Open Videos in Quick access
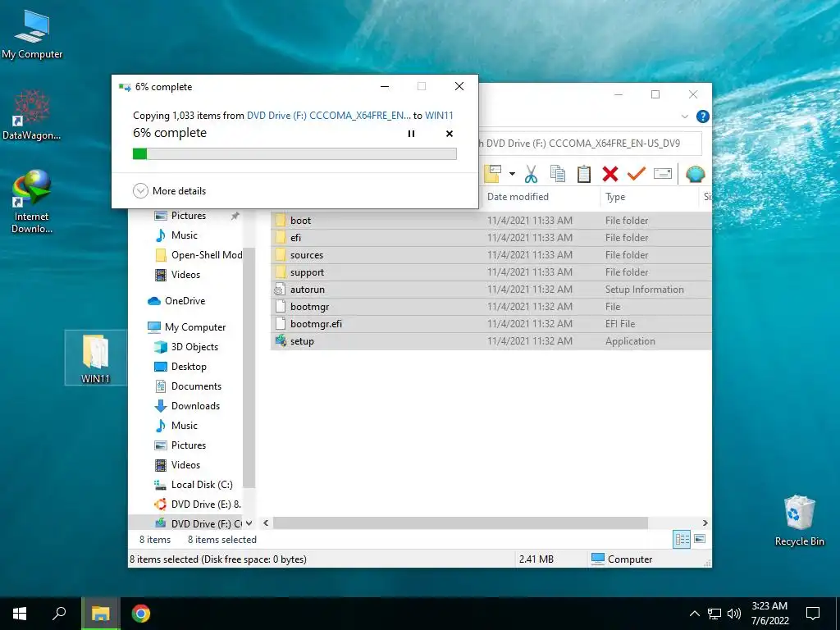Viewport: 840px width, 630px height. pyautogui.click(x=177, y=275)
